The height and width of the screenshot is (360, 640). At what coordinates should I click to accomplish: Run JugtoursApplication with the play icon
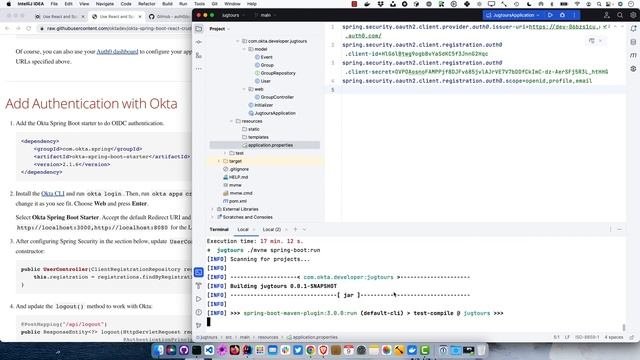[550, 15]
